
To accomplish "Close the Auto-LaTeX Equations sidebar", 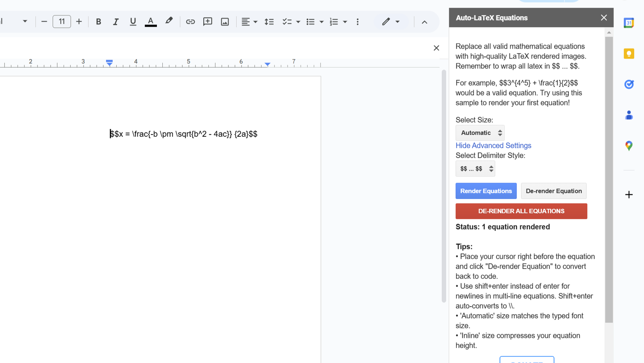I will pos(604,18).
